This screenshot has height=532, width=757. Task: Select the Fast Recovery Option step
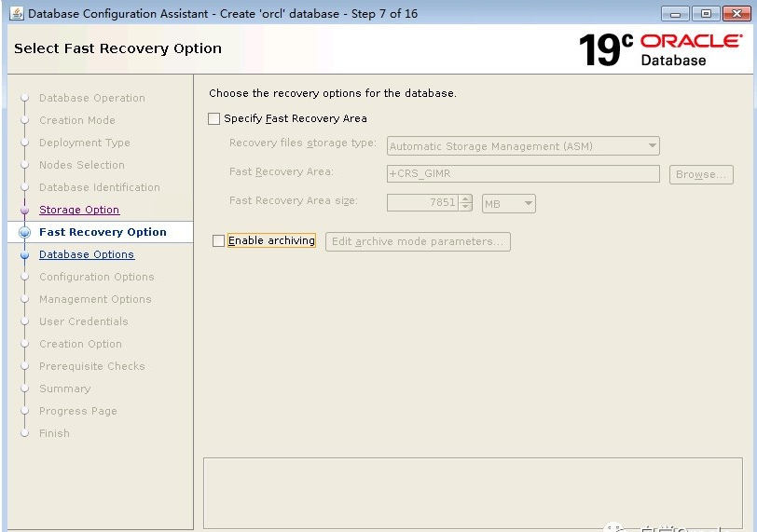tap(103, 232)
